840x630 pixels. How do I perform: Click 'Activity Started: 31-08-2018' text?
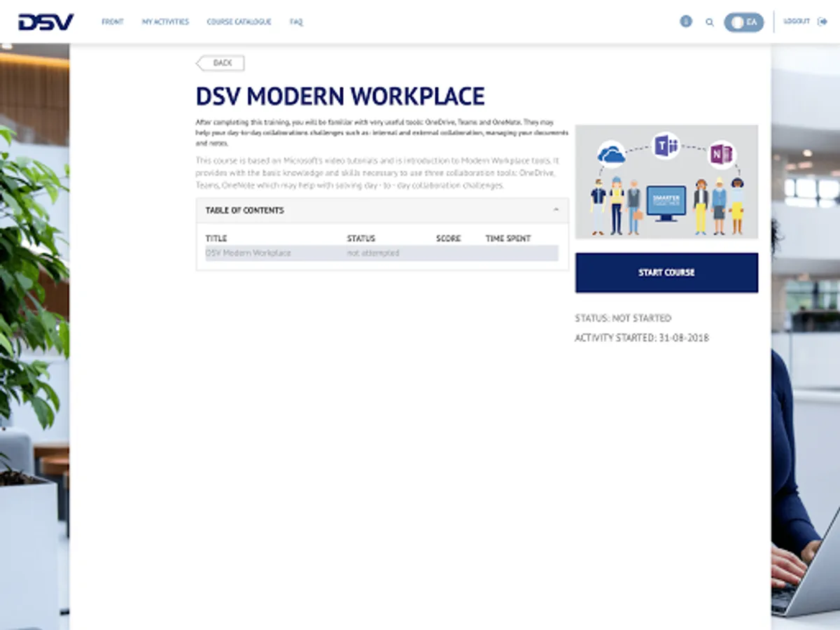(642, 337)
